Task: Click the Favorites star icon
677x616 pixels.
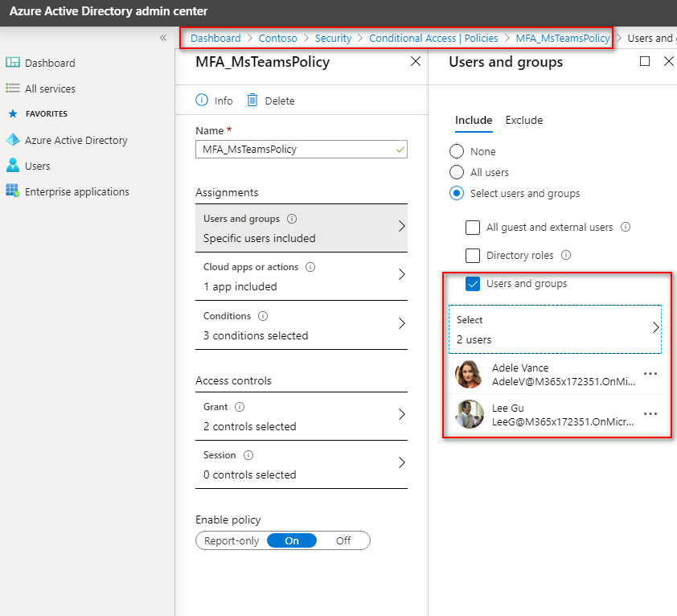Action: [x=13, y=113]
